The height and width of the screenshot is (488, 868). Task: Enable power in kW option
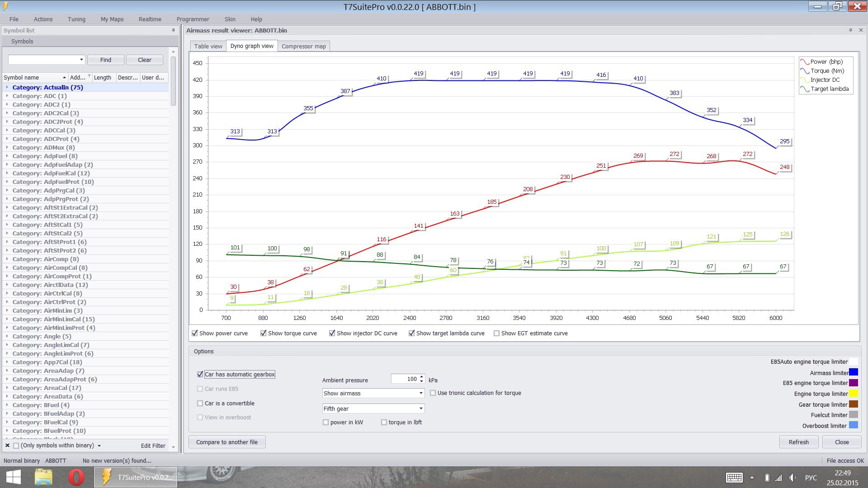(x=326, y=422)
